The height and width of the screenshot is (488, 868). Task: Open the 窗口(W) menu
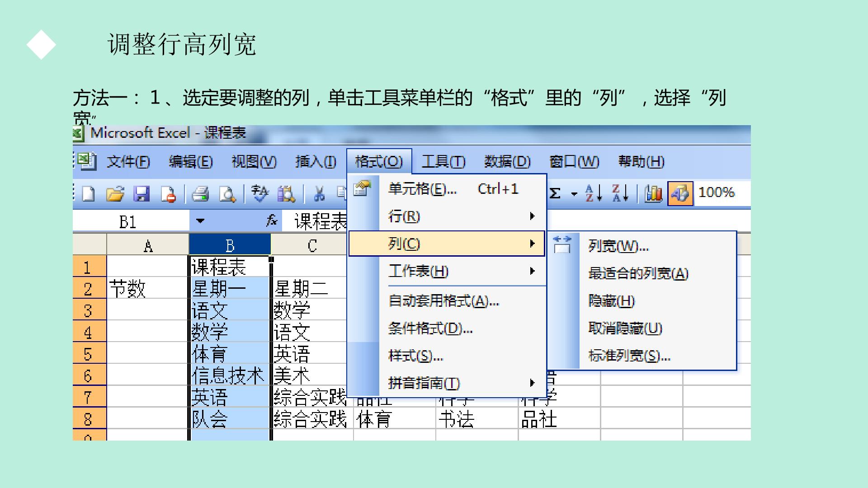(x=574, y=161)
